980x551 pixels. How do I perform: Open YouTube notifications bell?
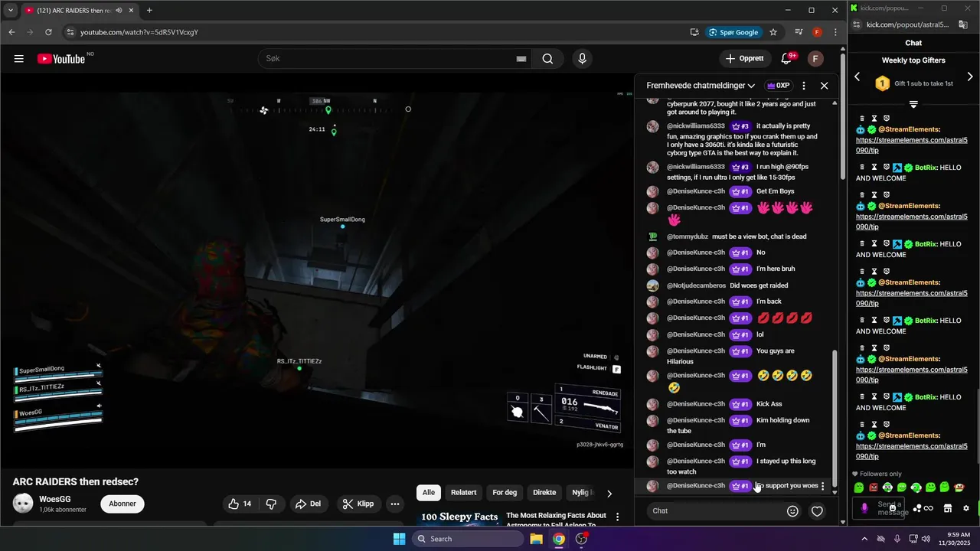pos(786,59)
